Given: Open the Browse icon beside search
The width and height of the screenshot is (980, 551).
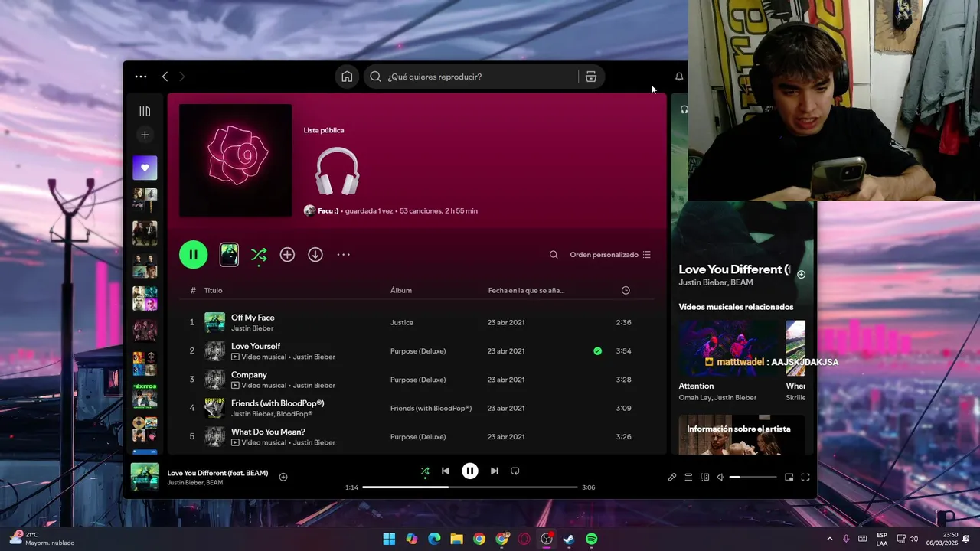Looking at the screenshot, I should click(591, 77).
